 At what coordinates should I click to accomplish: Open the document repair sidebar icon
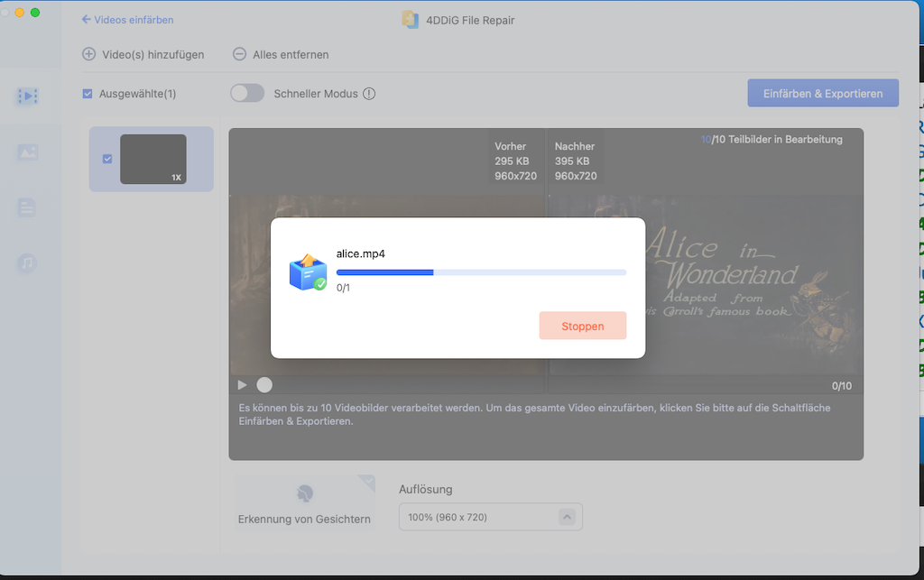(x=27, y=208)
